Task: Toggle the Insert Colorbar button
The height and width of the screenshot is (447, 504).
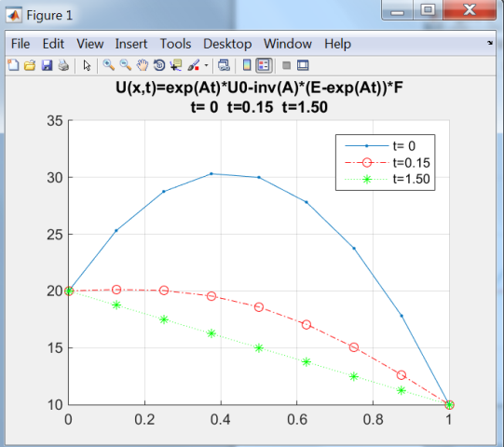Action: (x=247, y=65)
